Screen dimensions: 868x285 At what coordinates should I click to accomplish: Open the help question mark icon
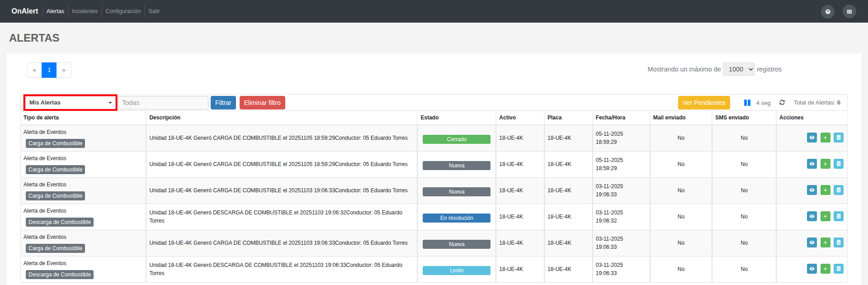click(x=828, y=12)
